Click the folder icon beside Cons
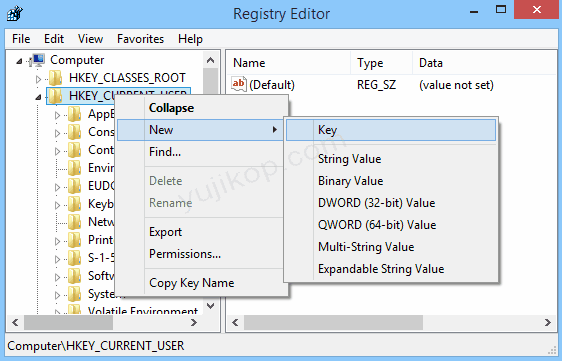562x361 pixels. [75, 132]
